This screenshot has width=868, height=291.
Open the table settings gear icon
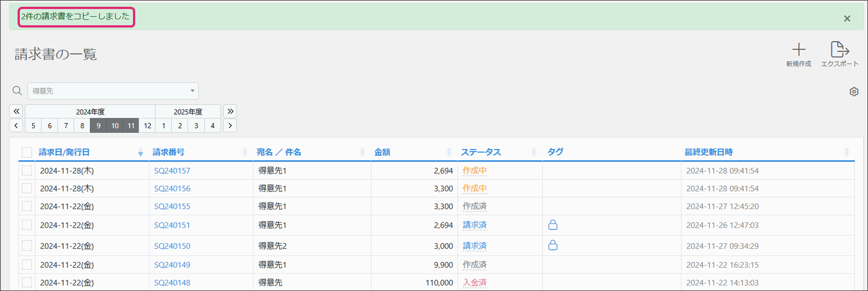(x=854, y=92)
